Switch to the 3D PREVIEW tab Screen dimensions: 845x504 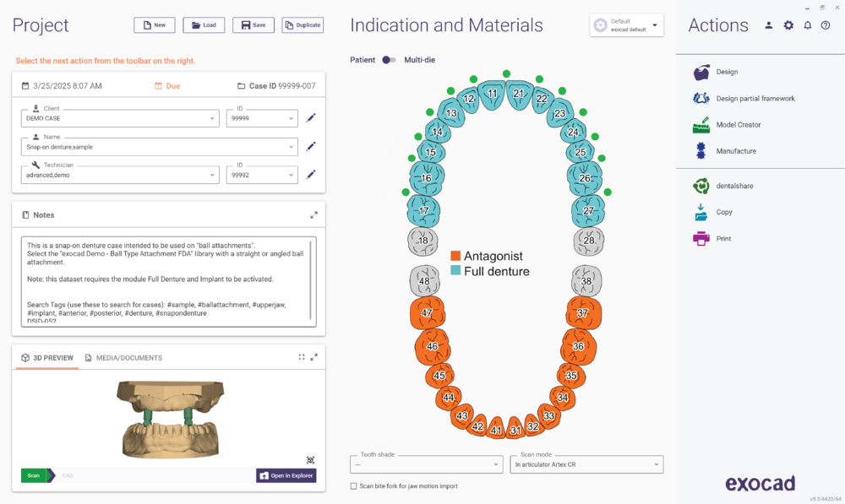pos(46,358)
